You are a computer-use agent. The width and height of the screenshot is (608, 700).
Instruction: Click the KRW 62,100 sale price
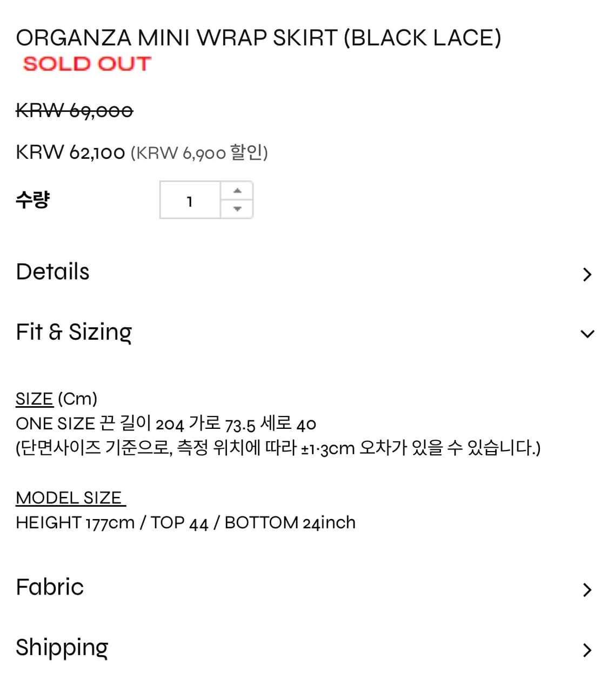coord(70,153)
